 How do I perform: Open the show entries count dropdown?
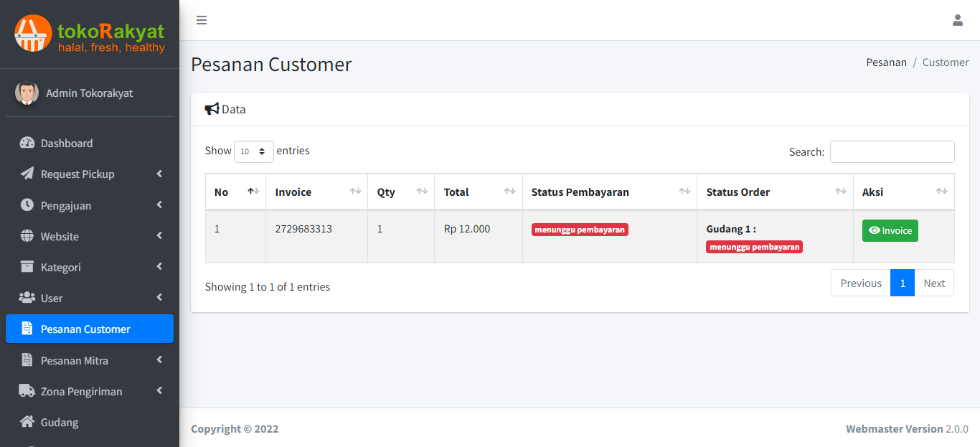[253, 151]
